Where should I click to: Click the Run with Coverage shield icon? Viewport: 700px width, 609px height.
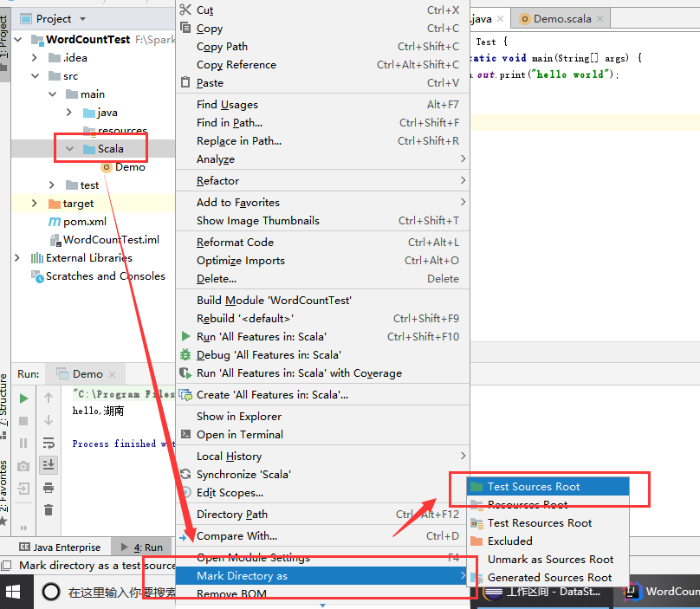(x=185, y=373)
